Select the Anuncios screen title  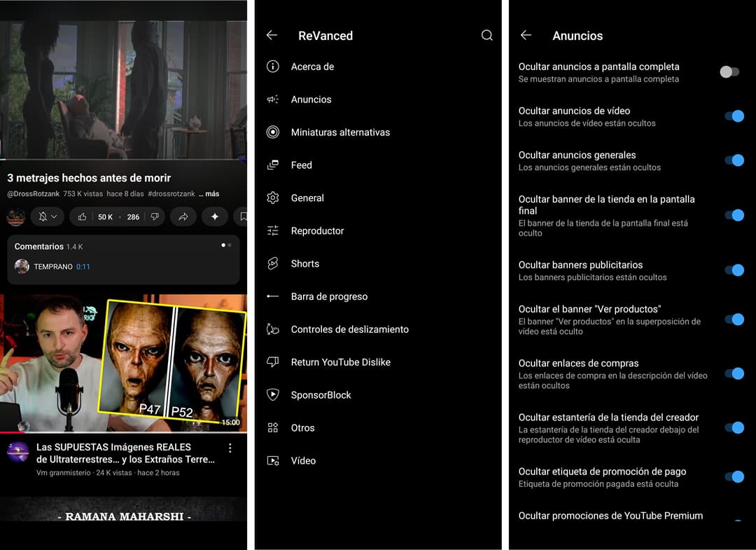[x=577, y=36]
